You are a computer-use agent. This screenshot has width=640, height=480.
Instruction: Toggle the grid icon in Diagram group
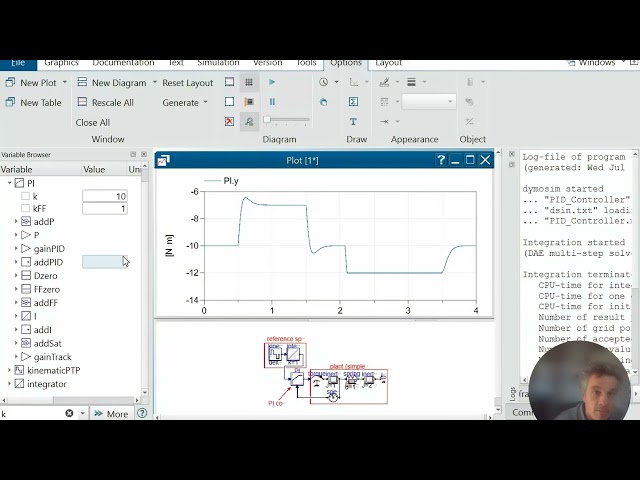point(249,82)
